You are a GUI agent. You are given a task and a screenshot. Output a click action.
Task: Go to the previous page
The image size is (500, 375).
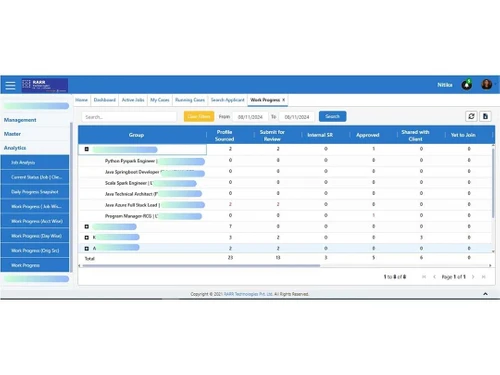pos(434,277)
